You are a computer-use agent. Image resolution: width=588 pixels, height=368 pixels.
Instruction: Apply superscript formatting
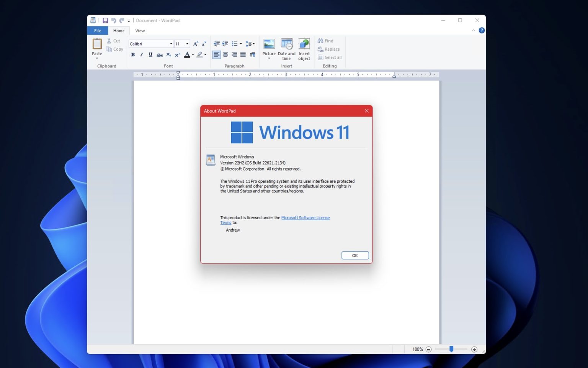tap(177, 55)
